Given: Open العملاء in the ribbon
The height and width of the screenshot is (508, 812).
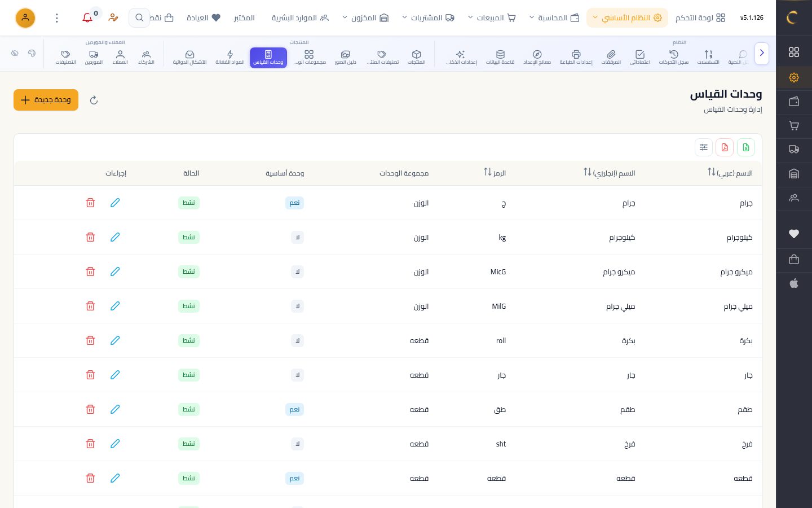Looking at the screenshot, I should [120, 58].
